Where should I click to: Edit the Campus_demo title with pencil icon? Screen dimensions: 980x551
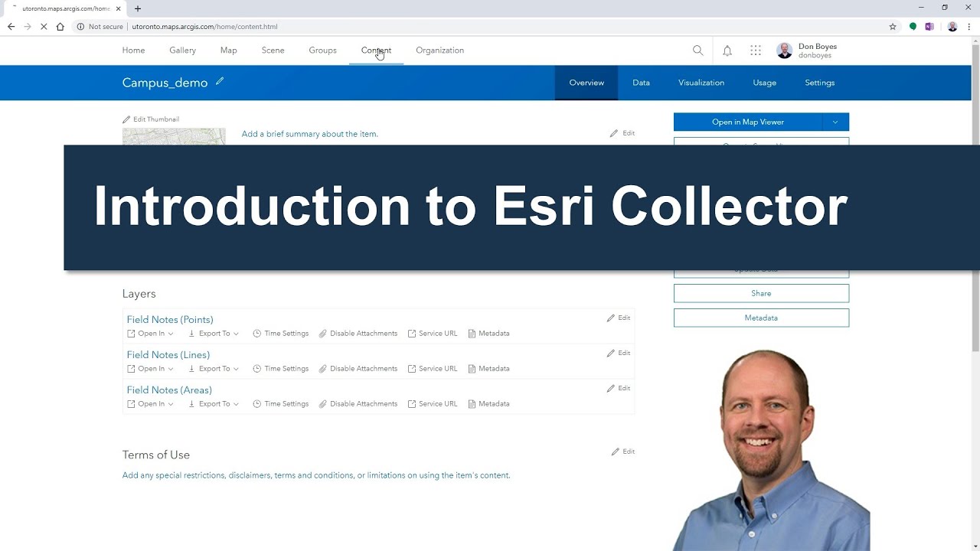pos(220,81)
